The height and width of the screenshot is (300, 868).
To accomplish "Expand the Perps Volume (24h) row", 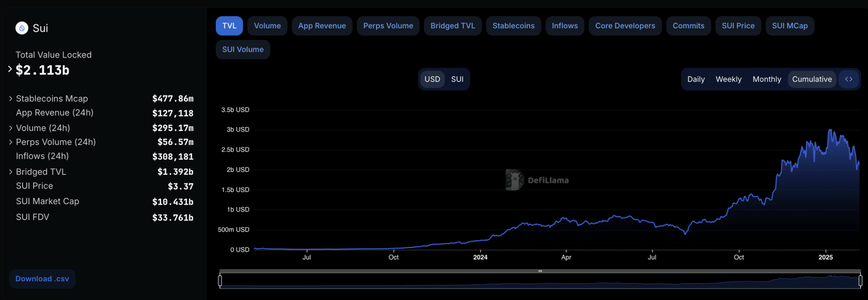I will tap(11, 142).
